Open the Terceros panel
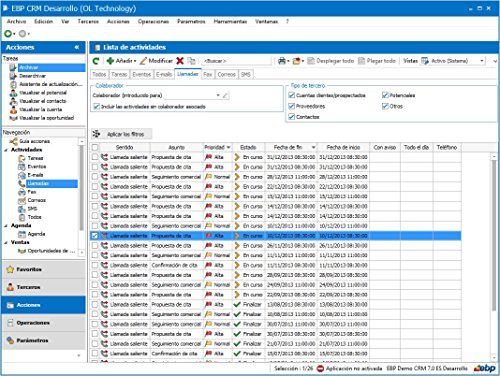Screen dimensions: 500x376 coord(43,287)
